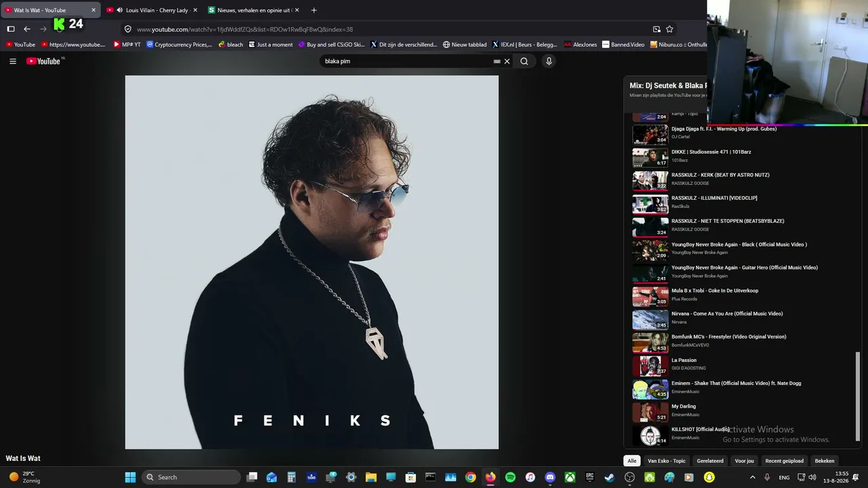The height and width of the screenshot is (488, 868).
Task: Click the My Darling playlist title
Action: [684, 407]
